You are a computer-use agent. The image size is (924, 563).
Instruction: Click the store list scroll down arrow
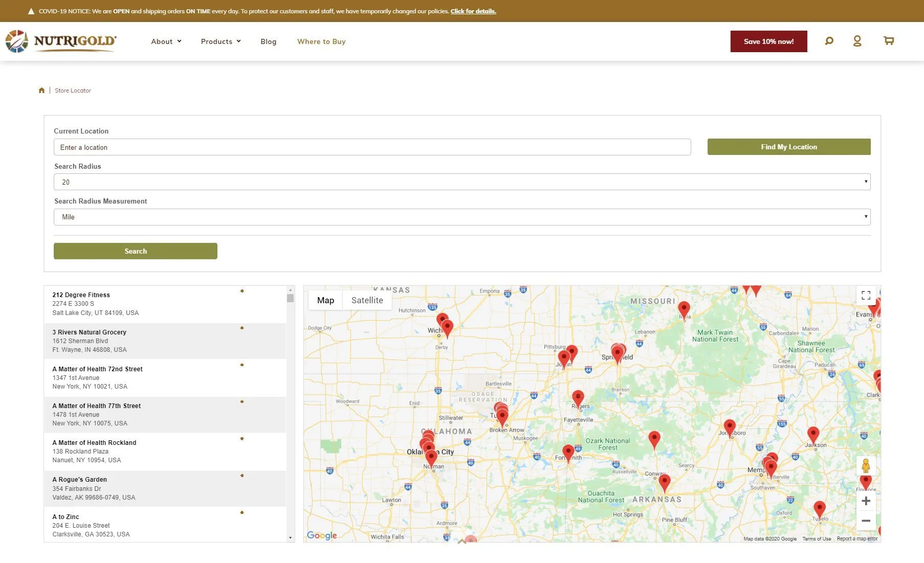click(x=290, y=537)
